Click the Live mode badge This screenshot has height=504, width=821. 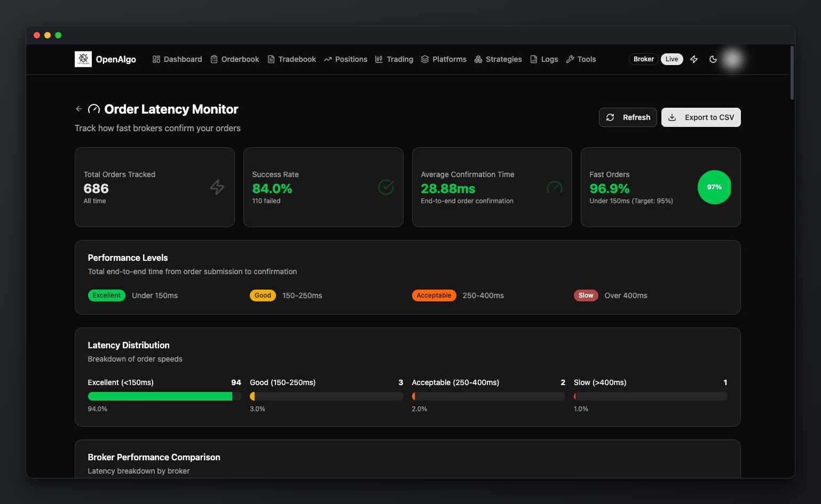(x=672, y=59)
